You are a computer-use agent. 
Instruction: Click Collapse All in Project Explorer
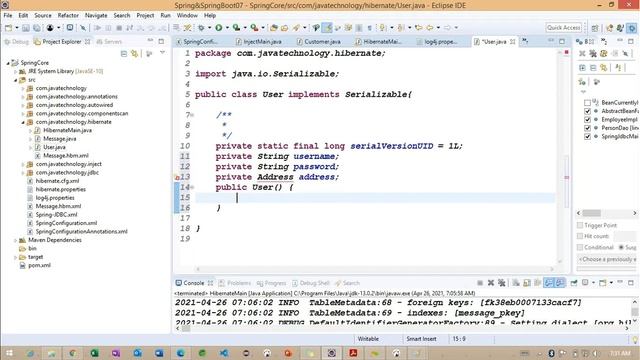[x=124, y=53]
